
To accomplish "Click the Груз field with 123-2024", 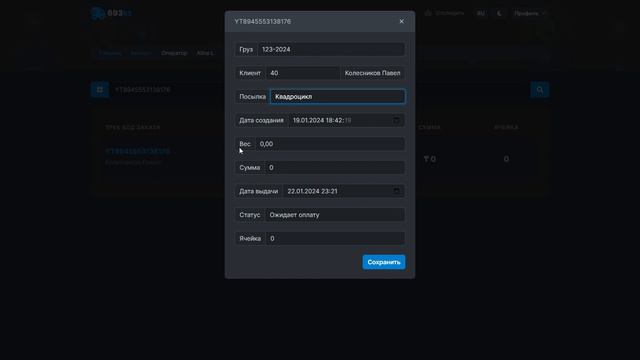I will [x=331, y=49].
